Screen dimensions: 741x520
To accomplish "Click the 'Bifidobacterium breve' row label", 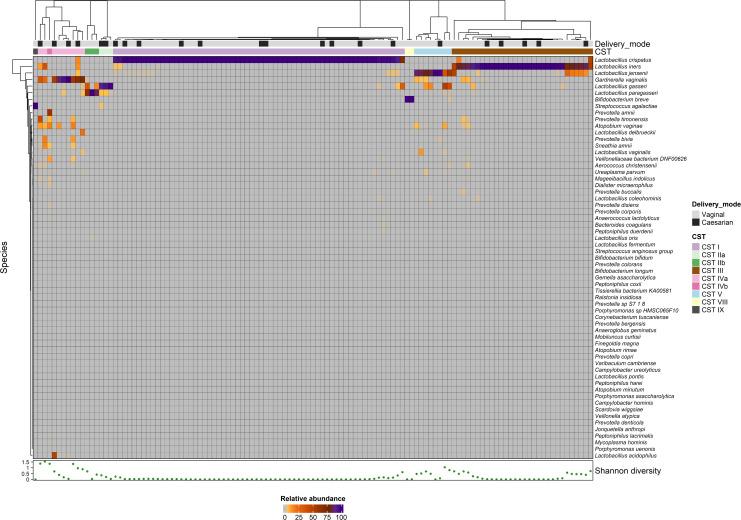I will 621,100.
